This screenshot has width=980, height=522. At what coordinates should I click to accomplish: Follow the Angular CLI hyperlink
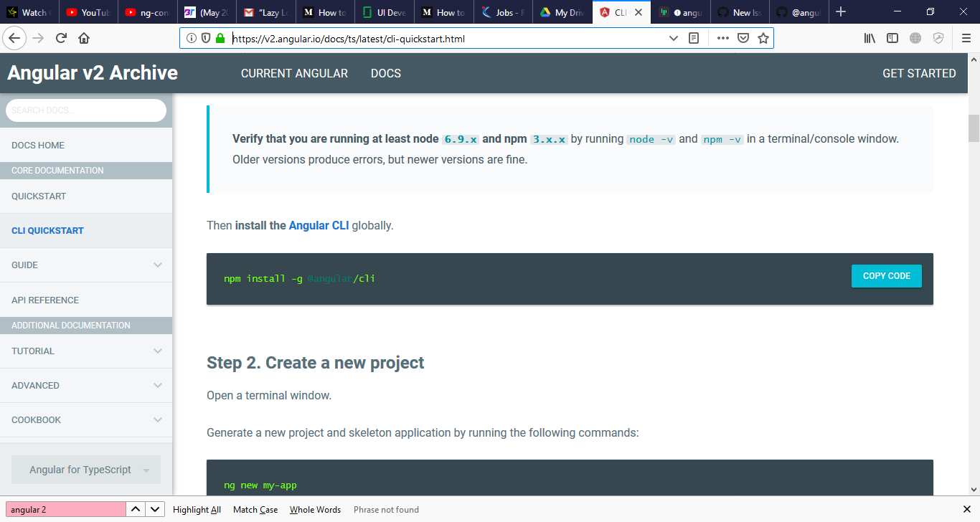(319, 225)
